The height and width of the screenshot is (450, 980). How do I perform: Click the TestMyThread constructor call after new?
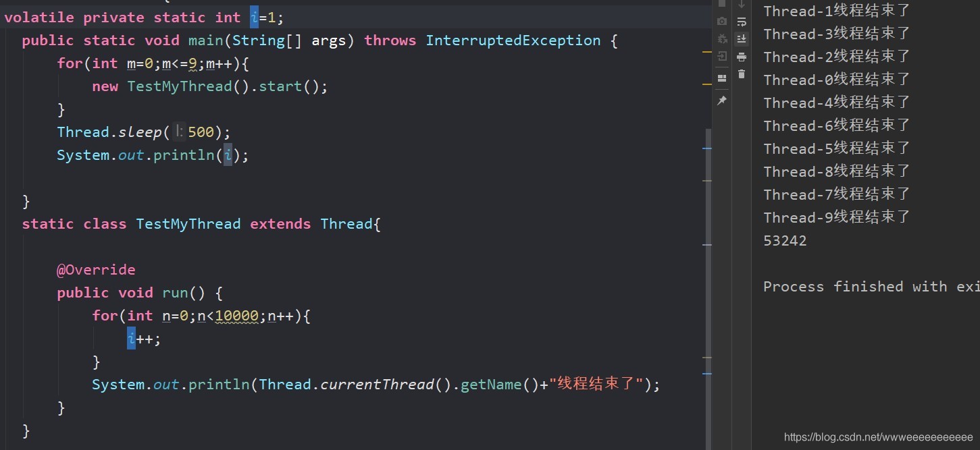tap(180, 86)
